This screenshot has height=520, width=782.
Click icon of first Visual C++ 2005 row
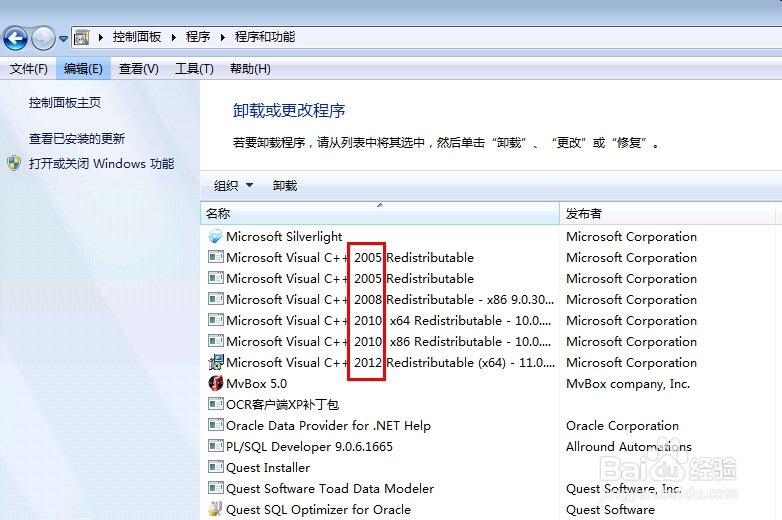coord(215,257)
